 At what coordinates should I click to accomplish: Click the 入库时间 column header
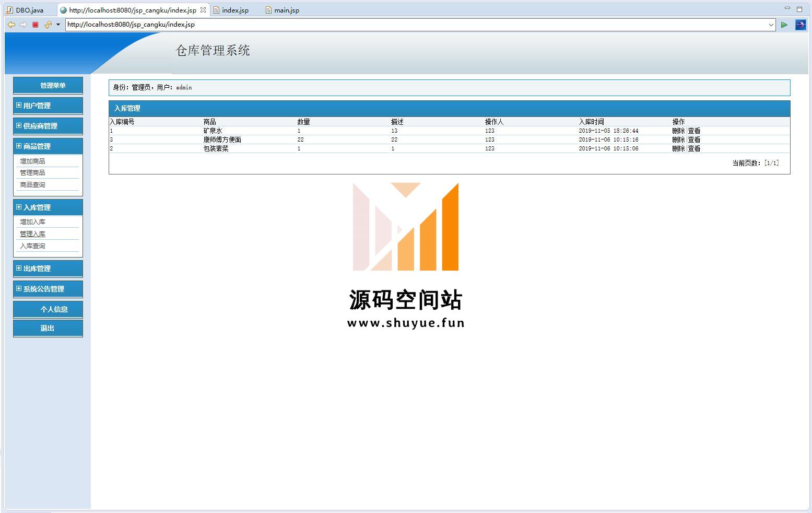[x=592, y=122]
